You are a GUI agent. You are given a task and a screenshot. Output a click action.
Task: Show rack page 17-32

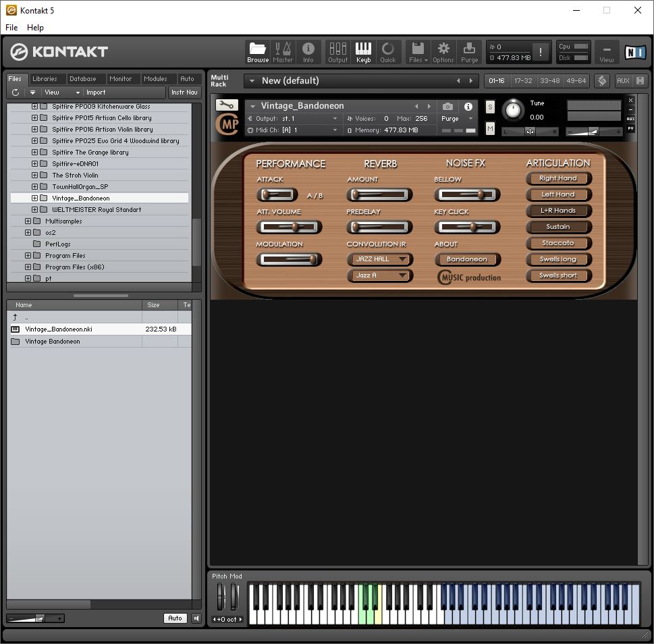[x=523, y=80]
